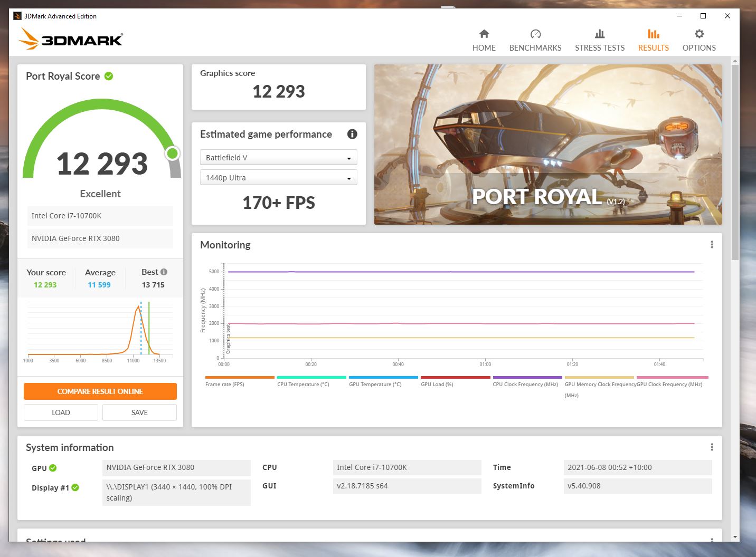This screenshot has height=557, width=756.
Task: Switch to the STRESS TESTS tab label
Action: coord(600,47)
